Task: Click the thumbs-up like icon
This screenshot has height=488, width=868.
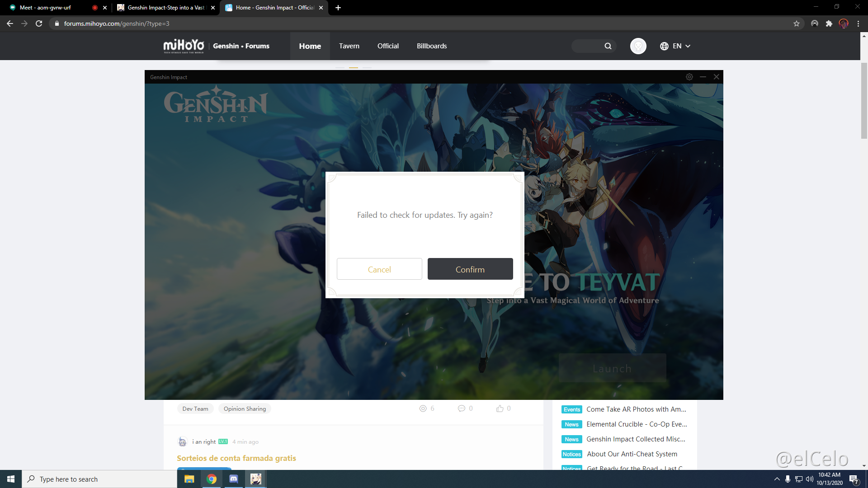Action: [500, 408]
